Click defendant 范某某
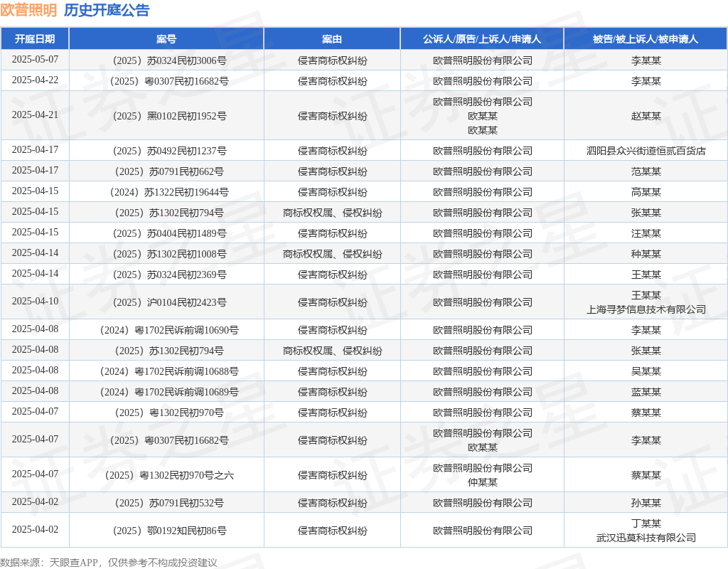Viewport: 728px width, 569px height. tap(646, 172)
